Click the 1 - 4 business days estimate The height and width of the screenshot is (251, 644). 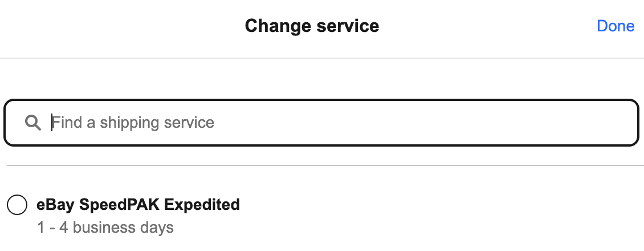coord(105,227)
